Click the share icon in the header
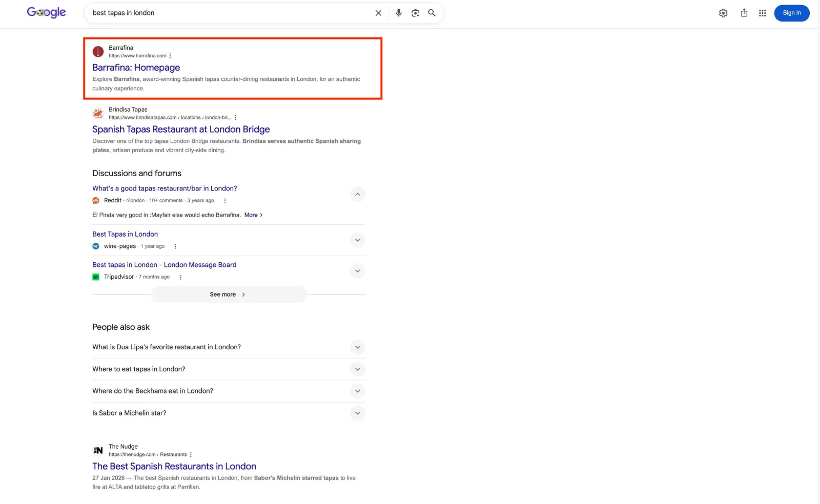This screenshot has height=504, width=820. click(x=744, y=13)
